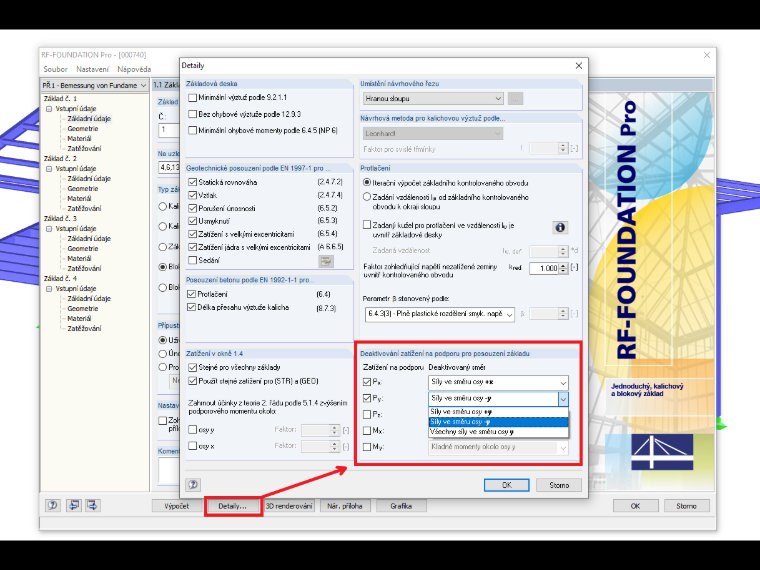
Task: Select Zatěžování under Základ č. 3
Action: [84, 269]
